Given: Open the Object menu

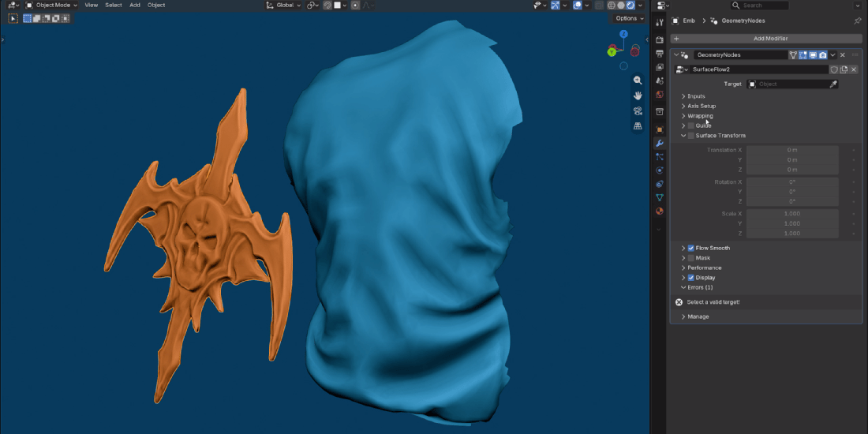Looking at the screenshot, I should pos(156,5).
